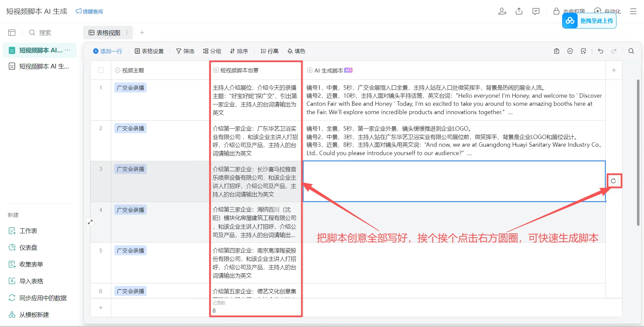Click plus to add a new field

614,70
